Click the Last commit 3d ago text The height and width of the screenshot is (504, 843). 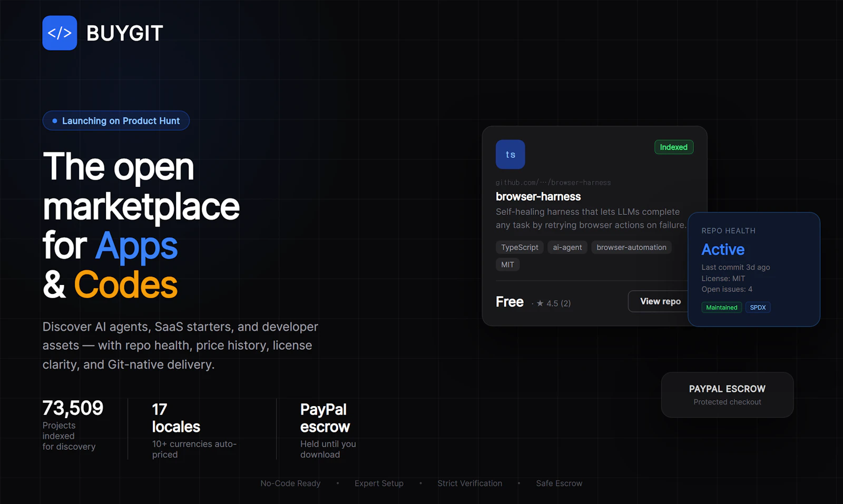tap(736, 267)
